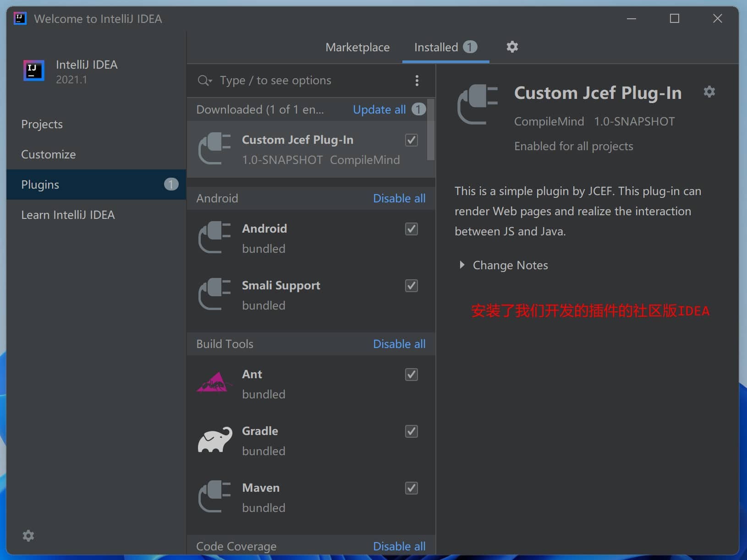Click the Enabled for all projects text
The height and width of the screenshot is (560, 747).
(x=574, y=147)
